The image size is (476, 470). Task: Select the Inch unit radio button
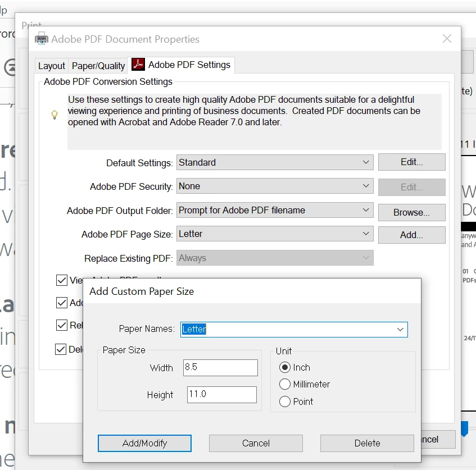(x=285, y=367)
